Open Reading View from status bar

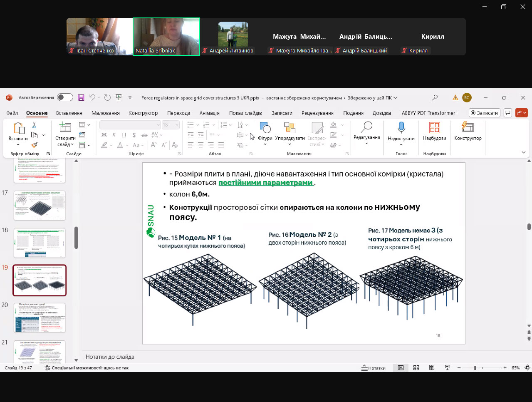tap(432, 368)
